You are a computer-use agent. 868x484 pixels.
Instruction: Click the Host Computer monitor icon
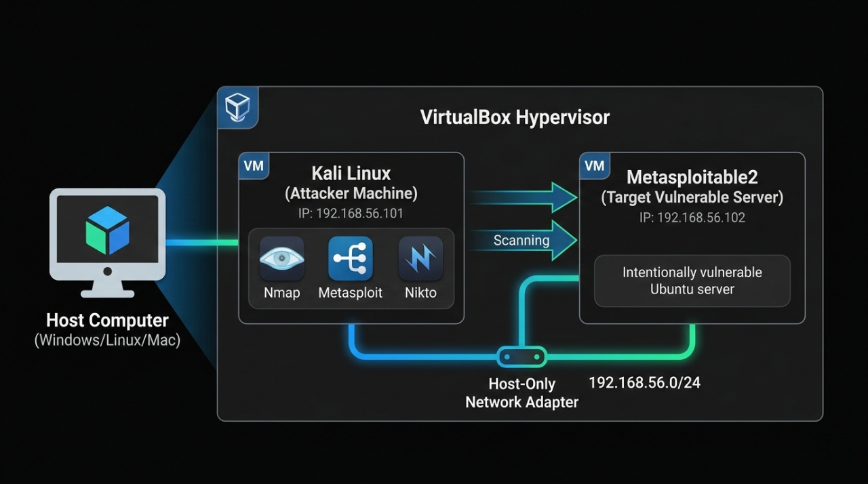click(106, 244)
